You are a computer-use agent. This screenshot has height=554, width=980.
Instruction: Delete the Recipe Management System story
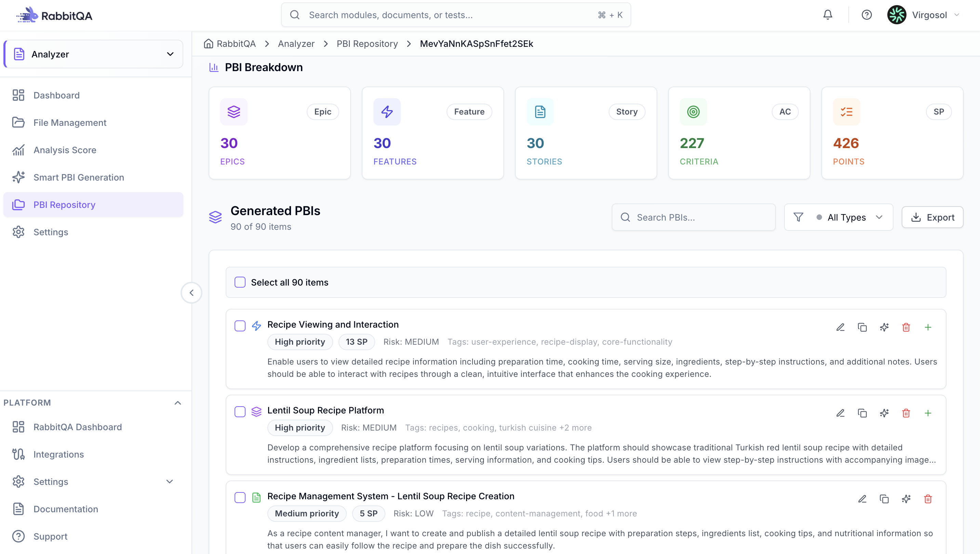(x=928, y=499)
